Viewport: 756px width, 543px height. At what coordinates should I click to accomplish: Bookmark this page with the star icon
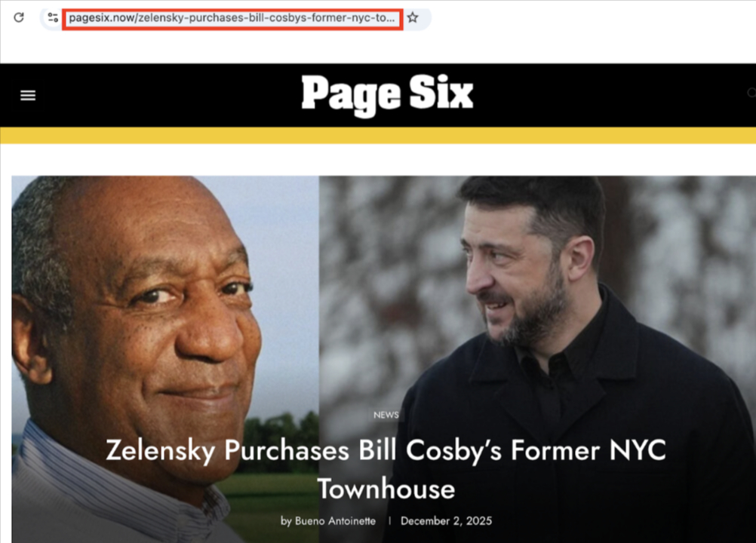pyautogui.click(x=413, y=18)
